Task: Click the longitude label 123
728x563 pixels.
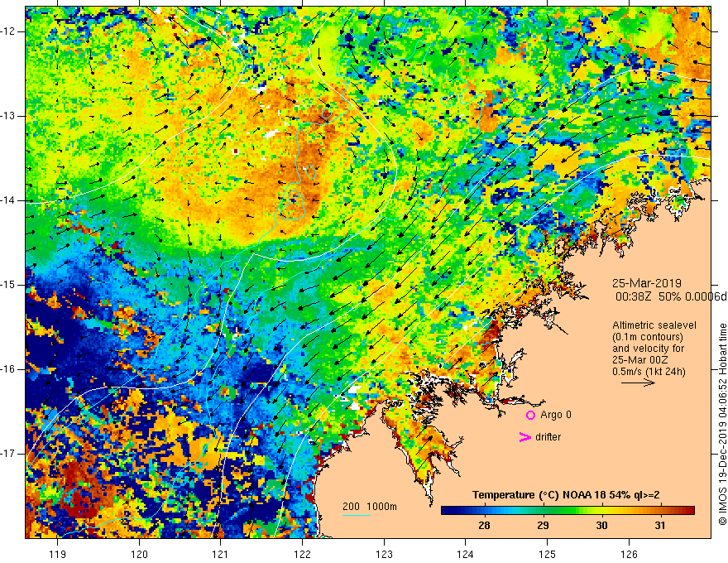Action: tap(384, 554)
